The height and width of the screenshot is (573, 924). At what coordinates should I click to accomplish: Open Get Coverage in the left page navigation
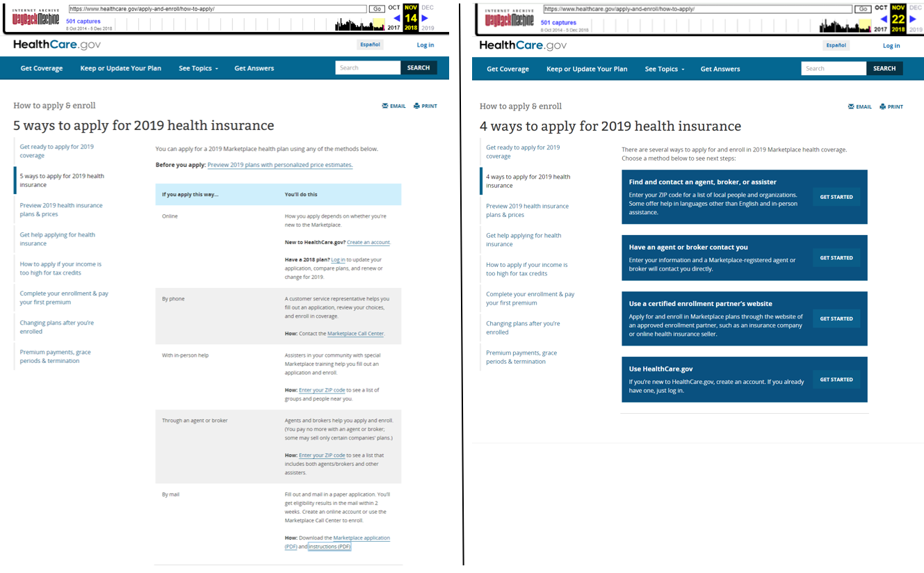point(42,68)
